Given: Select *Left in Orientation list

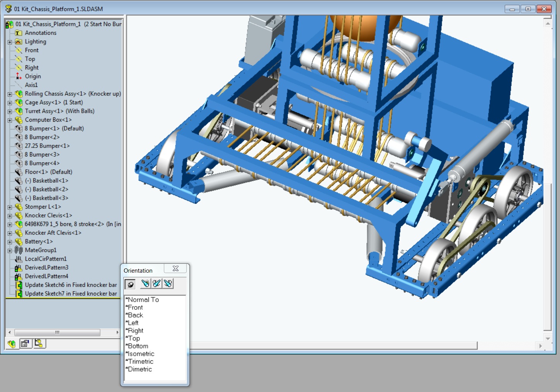Looking at the screenshot, I should pos(132,323).
